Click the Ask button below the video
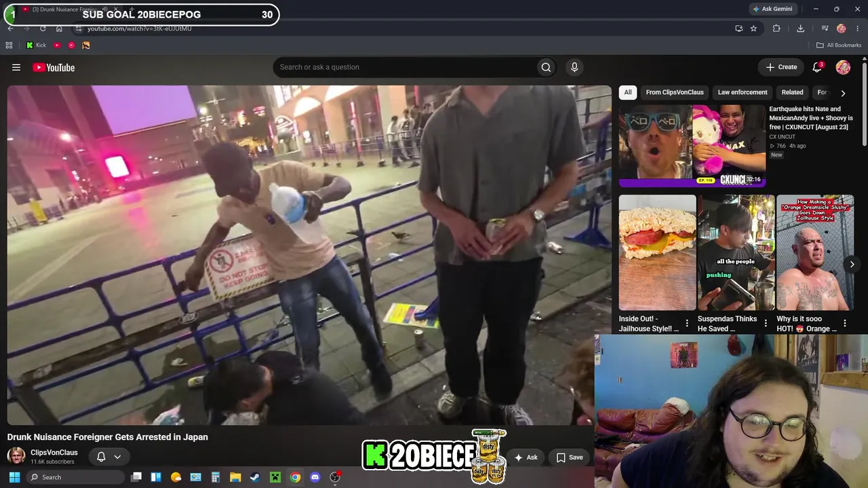This screenshot has height=488, width=868. pos(526,457)
